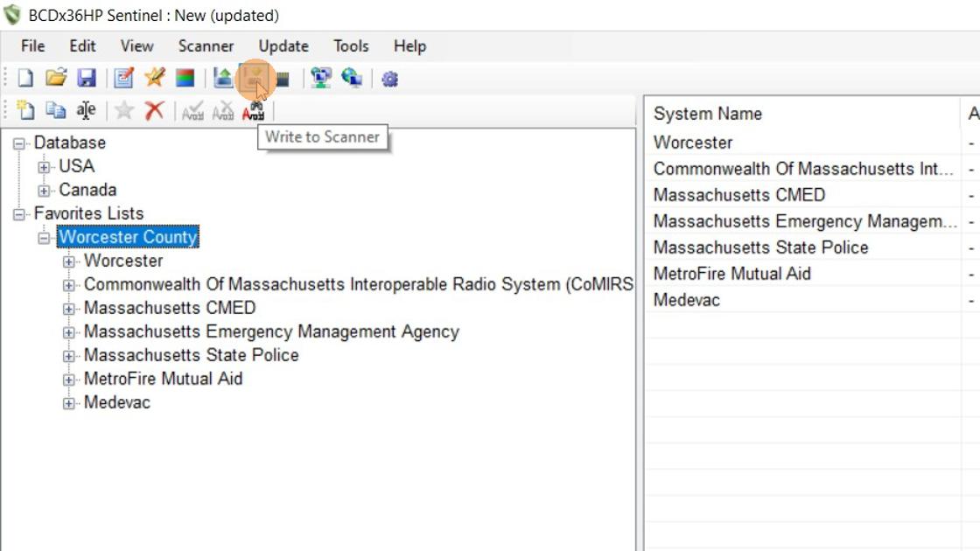The height and width of the screenshot is (551, 980).
Task: Expand the Worcester system node
Action: (69, 262)
